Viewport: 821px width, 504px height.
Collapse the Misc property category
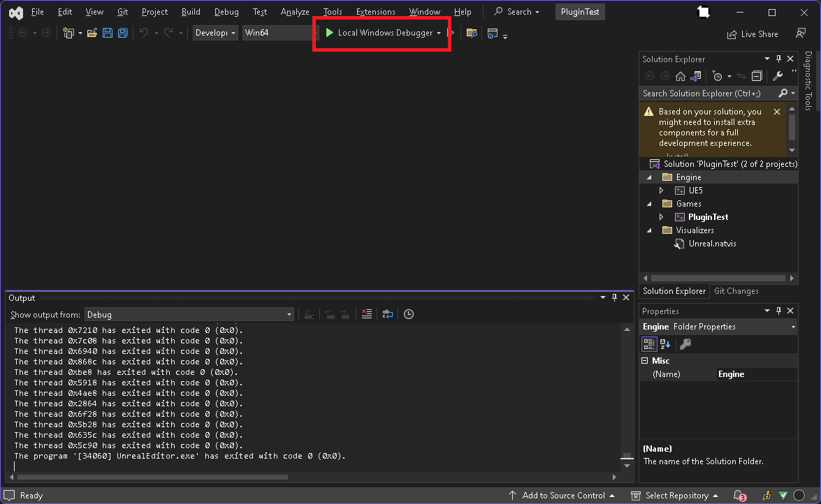644,361
